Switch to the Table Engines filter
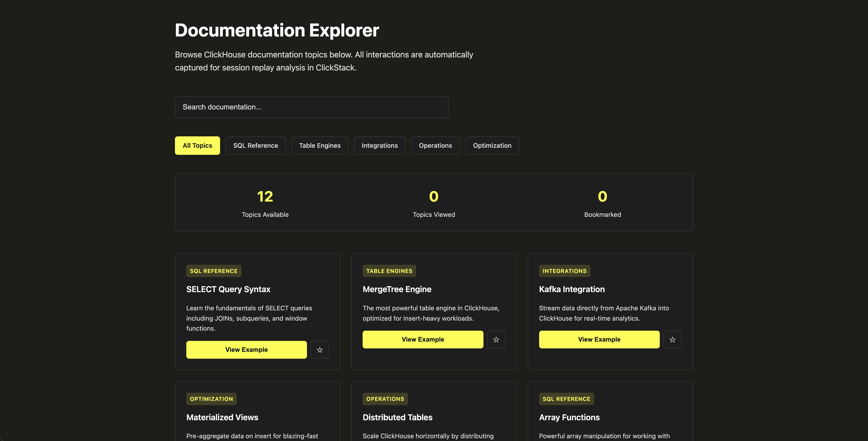Screen dimensions: 868x441 (320, 145)
